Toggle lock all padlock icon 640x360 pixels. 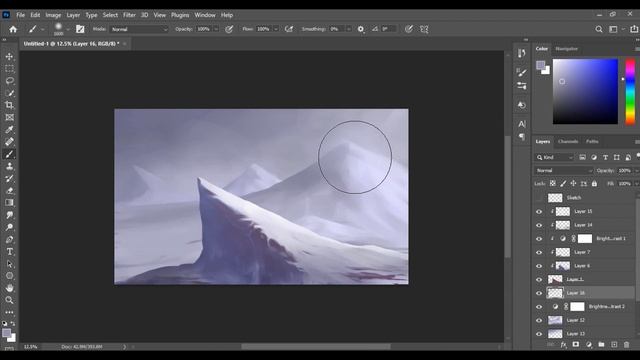tap(594, 184)
